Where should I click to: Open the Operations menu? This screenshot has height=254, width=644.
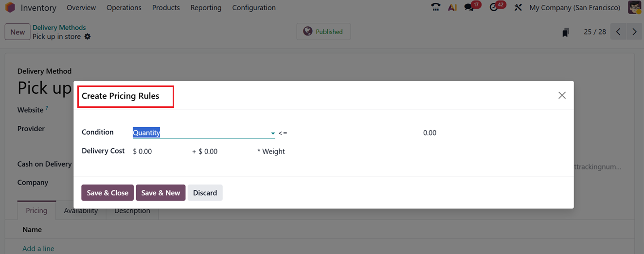pyautogui.click(x=124, y=8)
